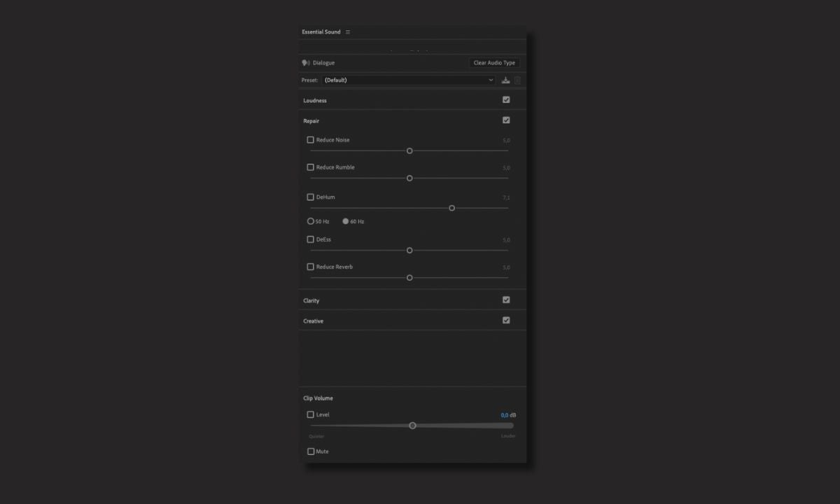The image size is (840, 504).
Task: Expand the Creative section
Action: (314, 321)
